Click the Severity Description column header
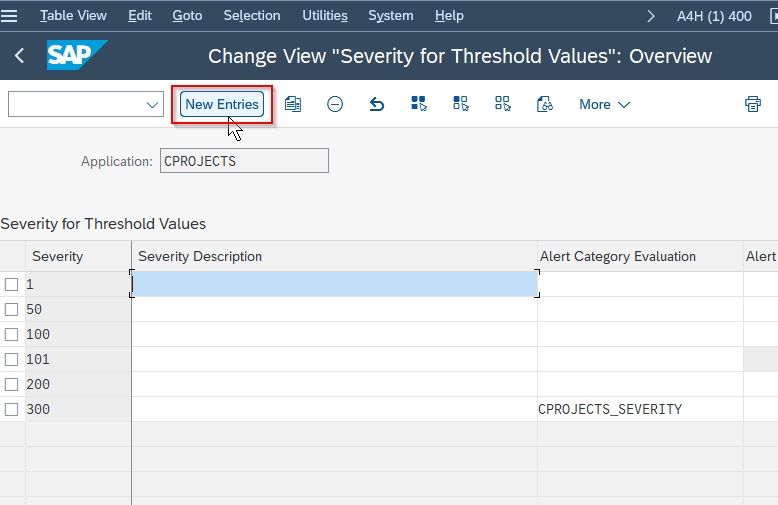778x505 pixels. tap(334, 256)
